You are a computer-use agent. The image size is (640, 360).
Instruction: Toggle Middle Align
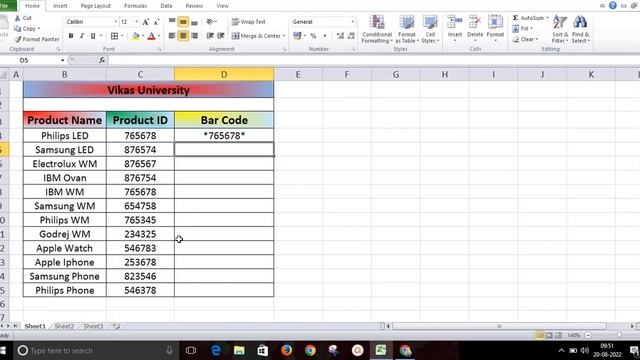pos(183,21)
